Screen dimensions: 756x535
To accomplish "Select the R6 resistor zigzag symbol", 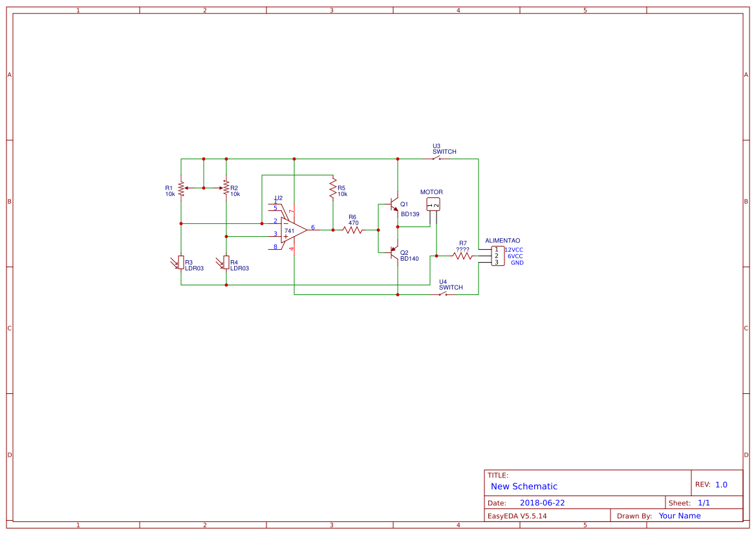I will click(353, 230).
